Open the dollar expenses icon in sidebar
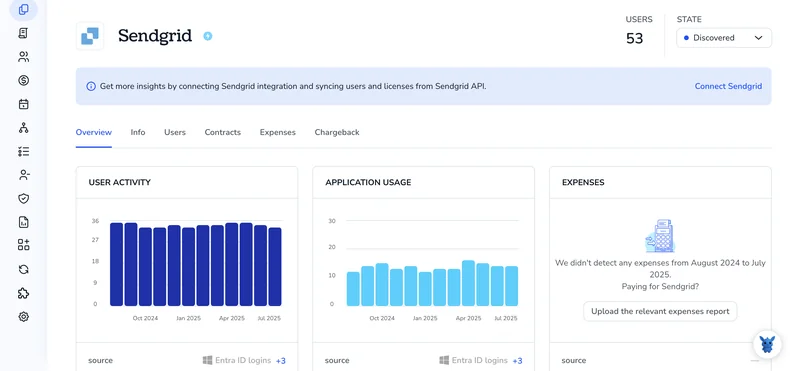The height and width of the screenshot is (371, 800). click(23, 80)
